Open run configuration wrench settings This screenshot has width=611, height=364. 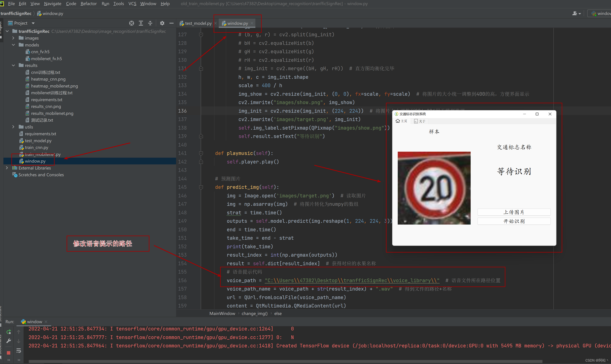[x=9, y=341]
